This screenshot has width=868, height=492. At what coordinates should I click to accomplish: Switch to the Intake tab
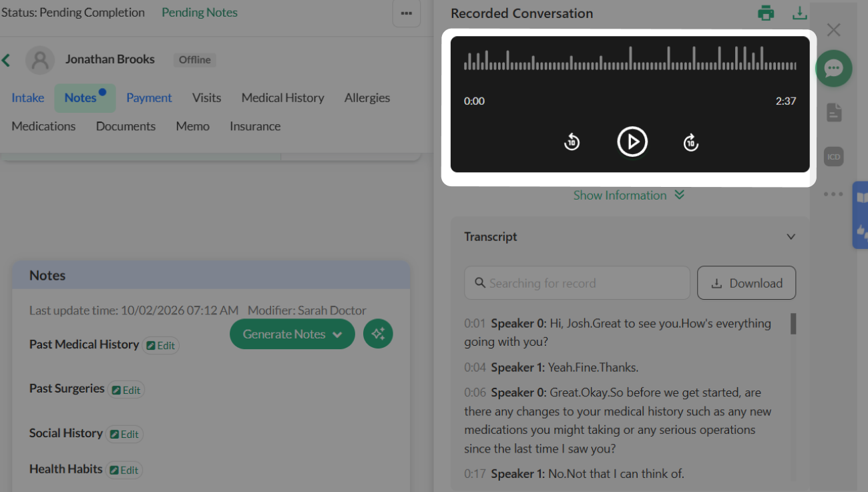click(x=27, y=97)
